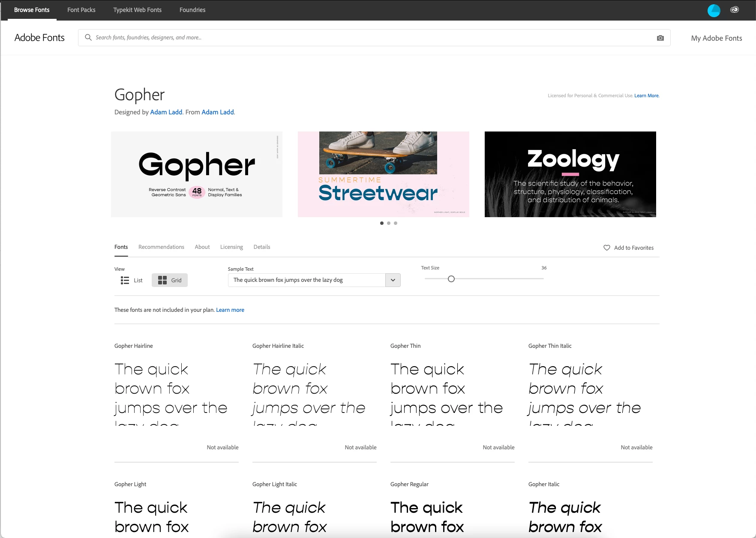Image resolution: width=756 pixels, height=538 pixels.
Task: Click the search magnifier icon
Action: click(x=88, y=37)
